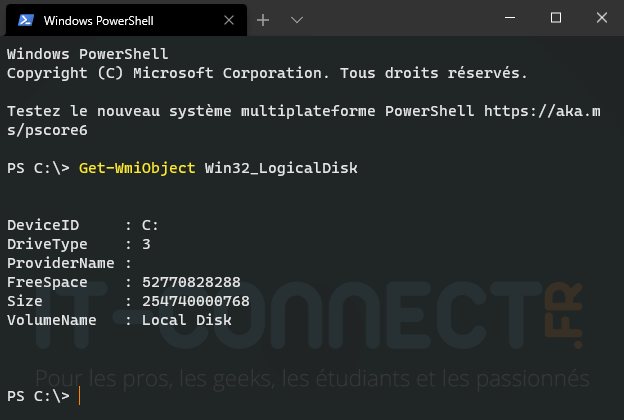Click the DriveType value 3
624x420 pixels.
pyautogui.click(x=146, y=244)
